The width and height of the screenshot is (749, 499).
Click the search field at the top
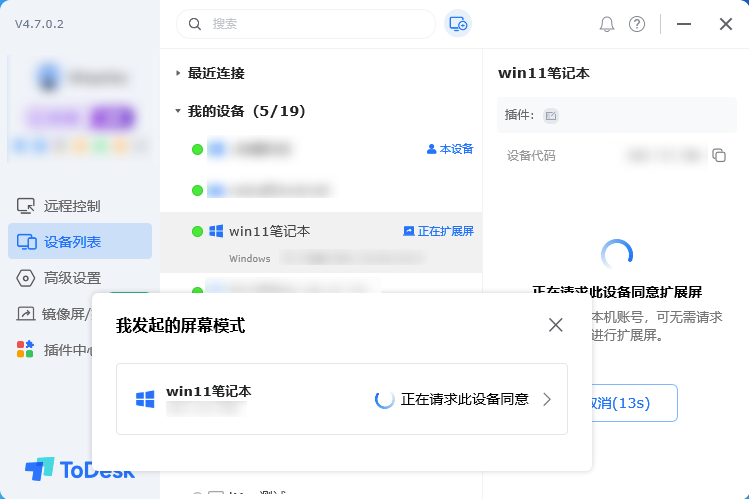pyautogui.click(x=306, y=24)
